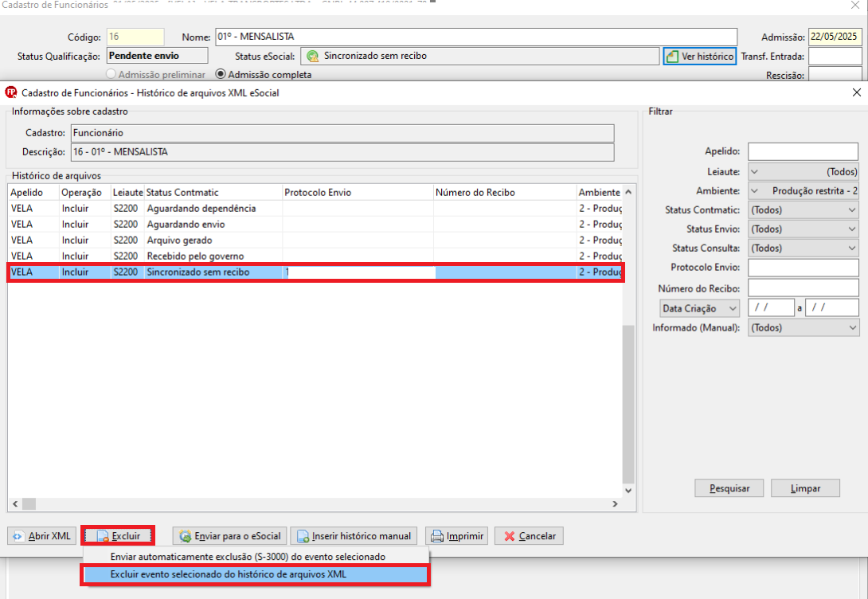Viewport: 868px width, 599px height.
Task: Click the vertical scrollbar down arrow
Action: point(628,490)
